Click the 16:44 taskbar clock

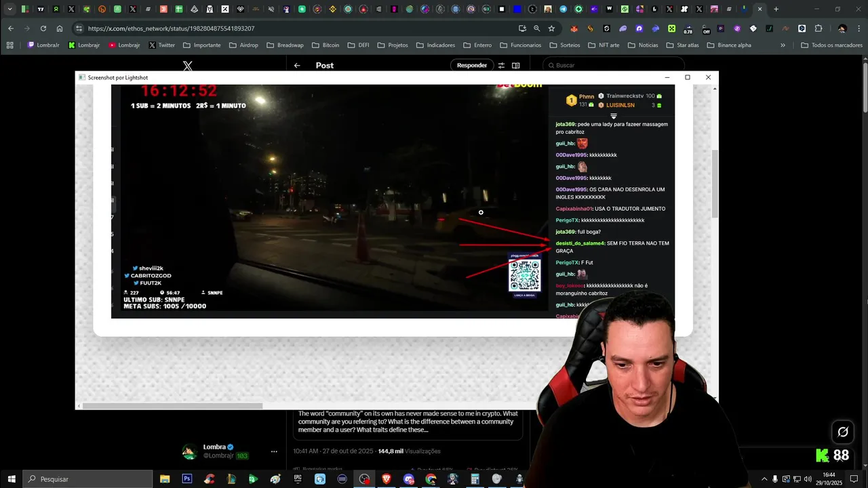[829, 479]
